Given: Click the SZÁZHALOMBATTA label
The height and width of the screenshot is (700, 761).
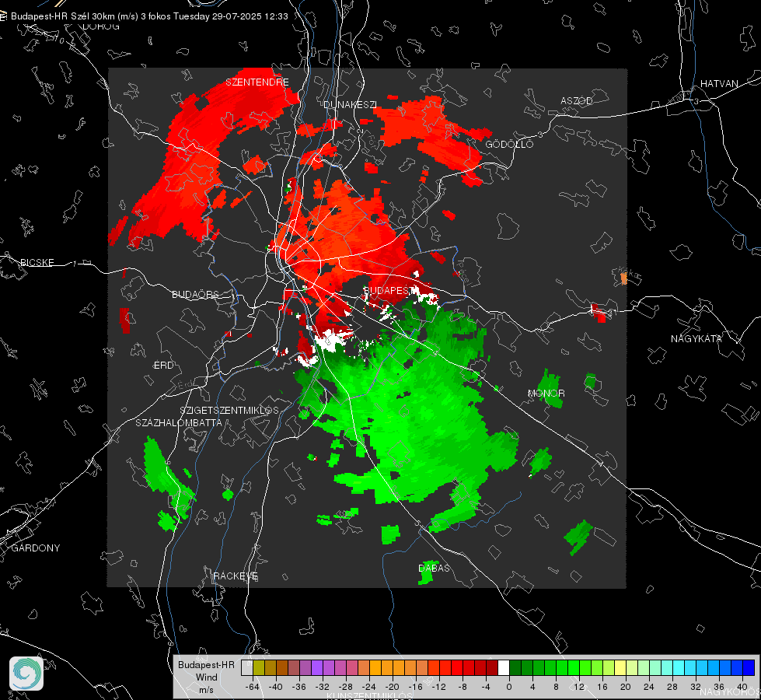Looking at the screenshot, I should [179, 422].
